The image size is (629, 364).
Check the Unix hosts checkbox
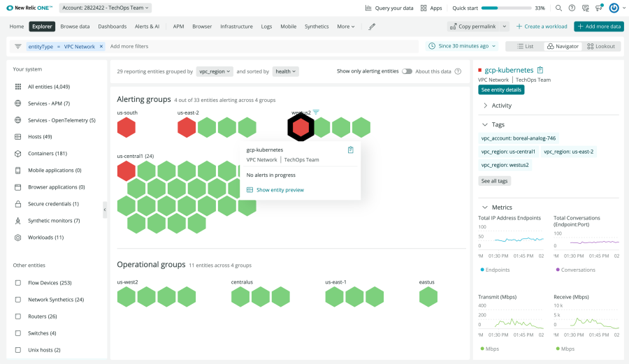[x=18, y=350]
